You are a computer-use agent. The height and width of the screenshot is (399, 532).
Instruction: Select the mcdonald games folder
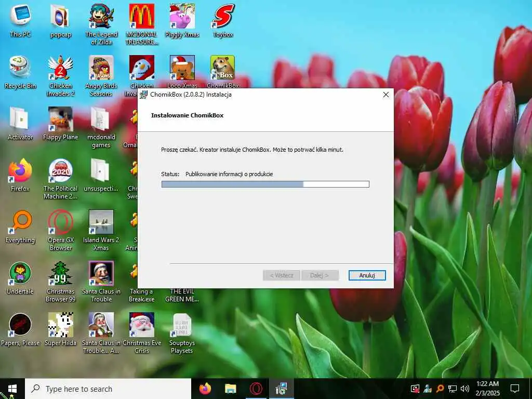(x=101, y=128)
